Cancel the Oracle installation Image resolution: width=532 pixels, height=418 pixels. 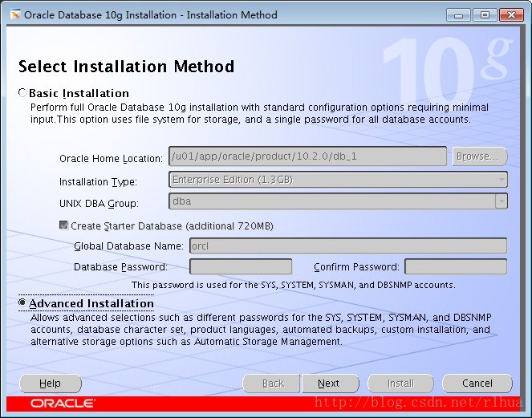[477, 384]
